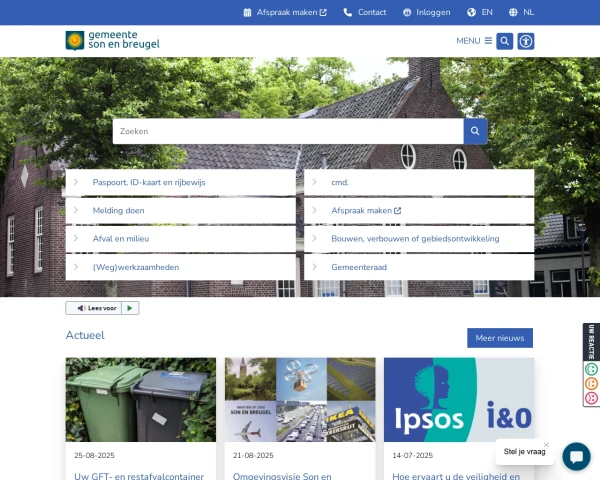Open Afspraak maken in the top bar
Image resolution: width=600 pixels, height=480 pixels.
[x=287, y=13]
